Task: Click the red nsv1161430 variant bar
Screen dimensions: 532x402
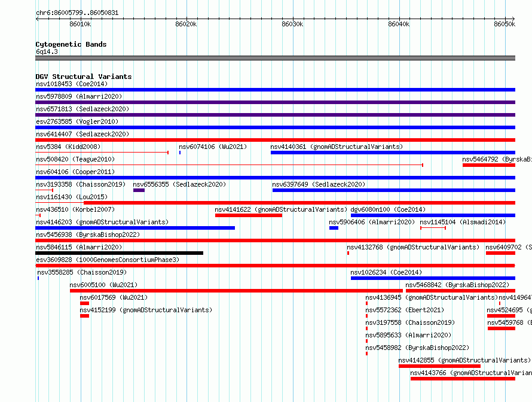Action: (299, 203)
